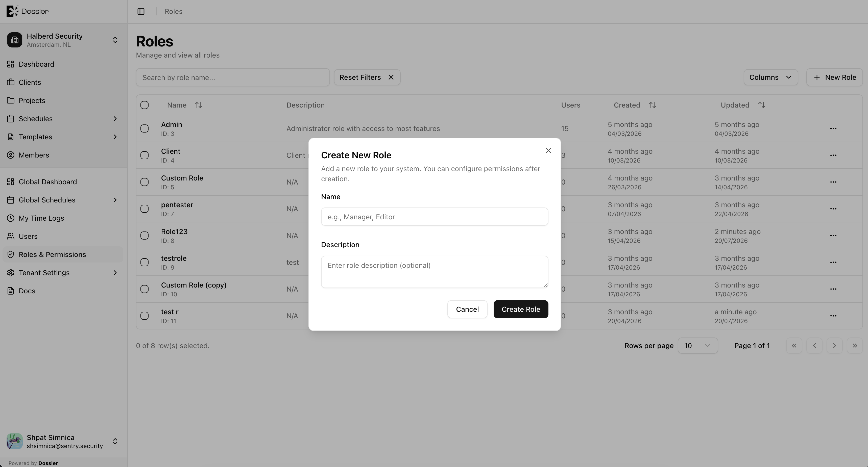Go to first page arrow
The image size is (868, 467).
click(794, 346)
